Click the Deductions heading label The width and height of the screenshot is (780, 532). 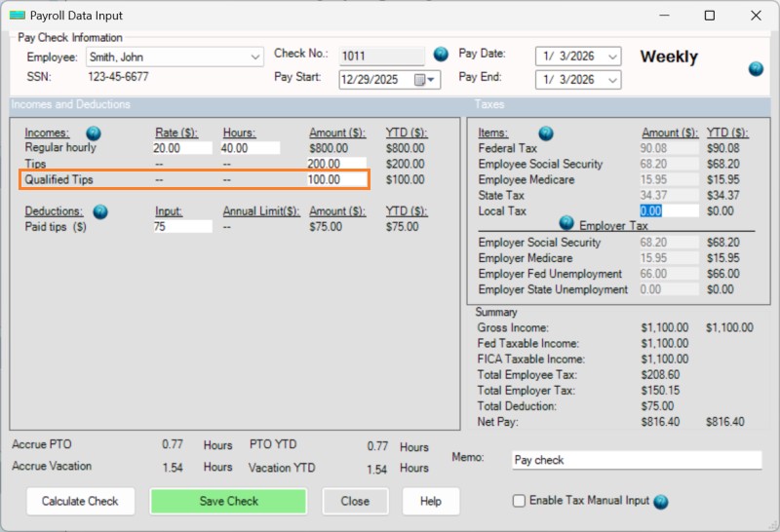(x=54, y=211)
